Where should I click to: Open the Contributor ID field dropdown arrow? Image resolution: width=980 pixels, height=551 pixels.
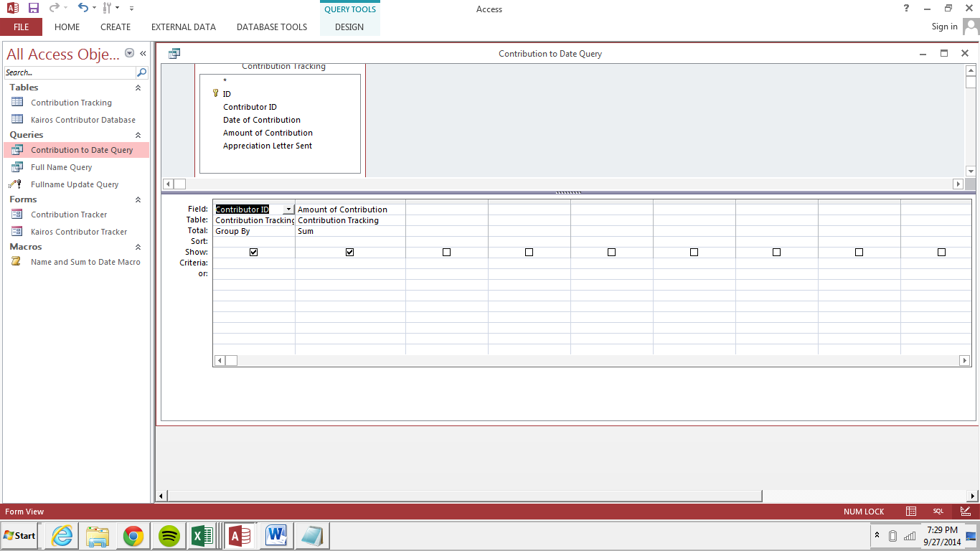[288, 209]
